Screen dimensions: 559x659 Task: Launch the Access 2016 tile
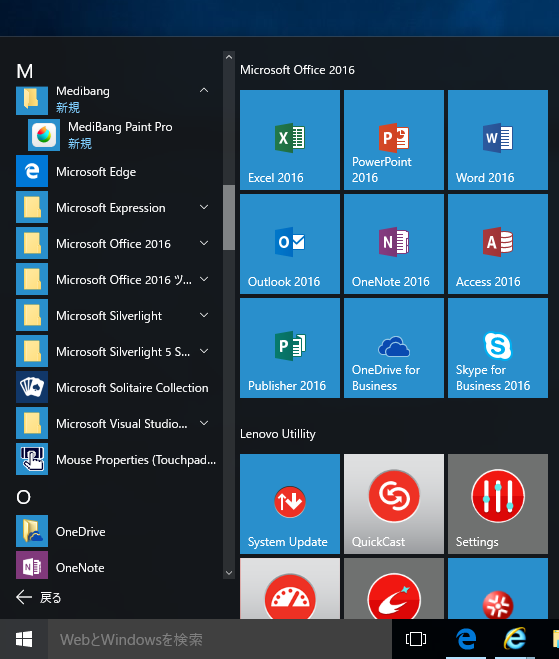pos(498,244)
